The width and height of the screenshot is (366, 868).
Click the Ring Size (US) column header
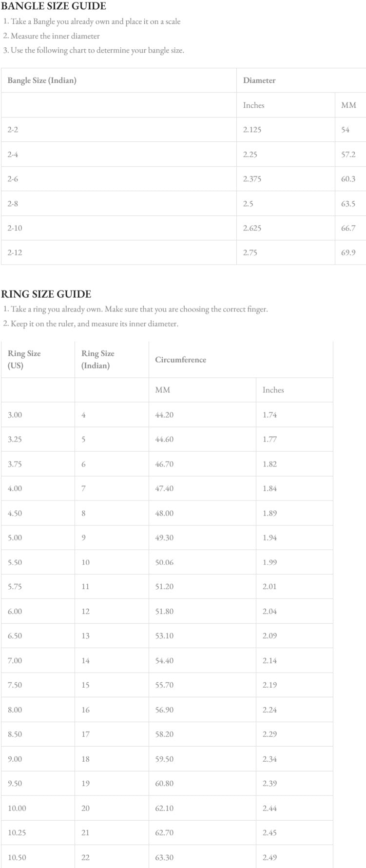24,359
